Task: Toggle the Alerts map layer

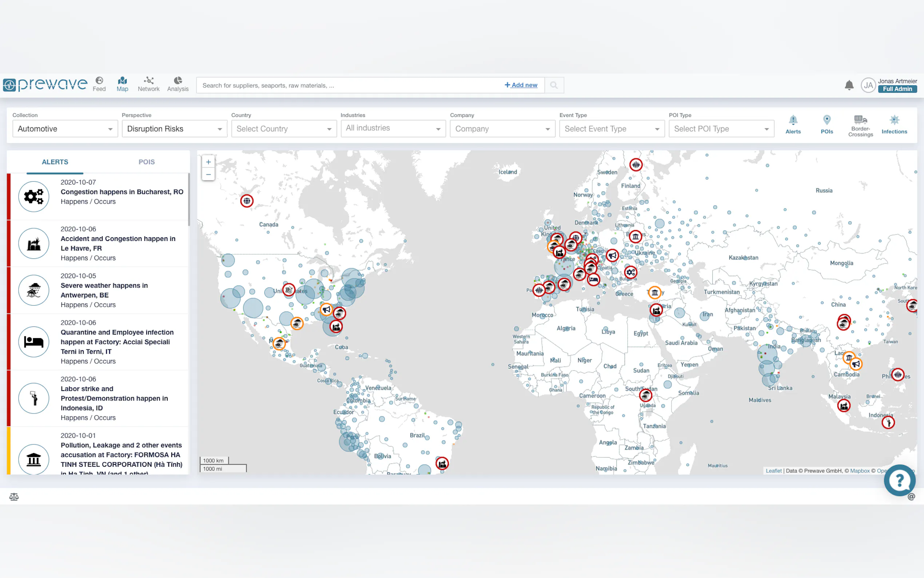Action: click(x=793, y=124)
